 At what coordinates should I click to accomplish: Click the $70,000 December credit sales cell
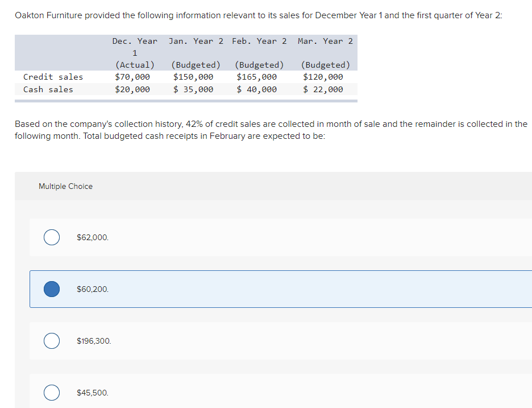click(x=132, y=77)
